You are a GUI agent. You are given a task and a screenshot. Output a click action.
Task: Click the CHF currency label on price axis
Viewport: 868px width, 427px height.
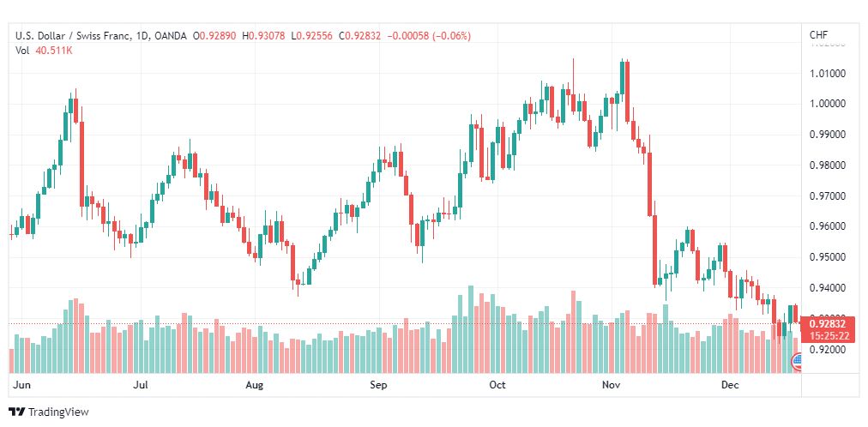[819, 35]
